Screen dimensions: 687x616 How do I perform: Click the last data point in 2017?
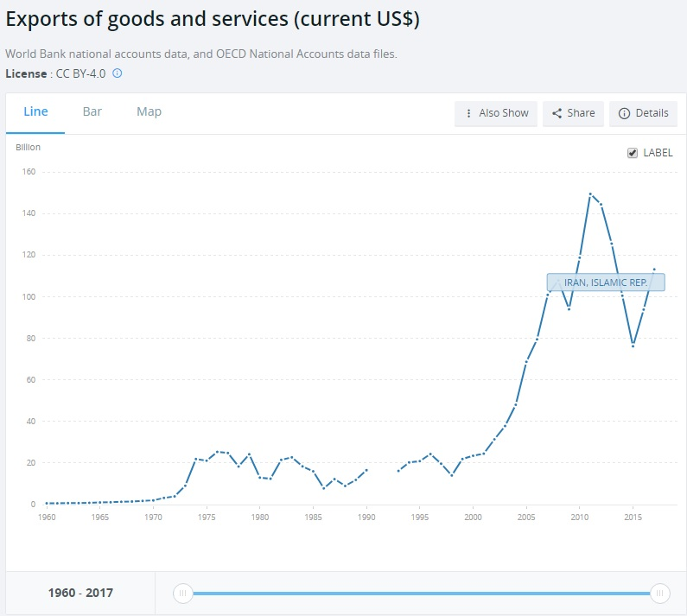(654, 270)
